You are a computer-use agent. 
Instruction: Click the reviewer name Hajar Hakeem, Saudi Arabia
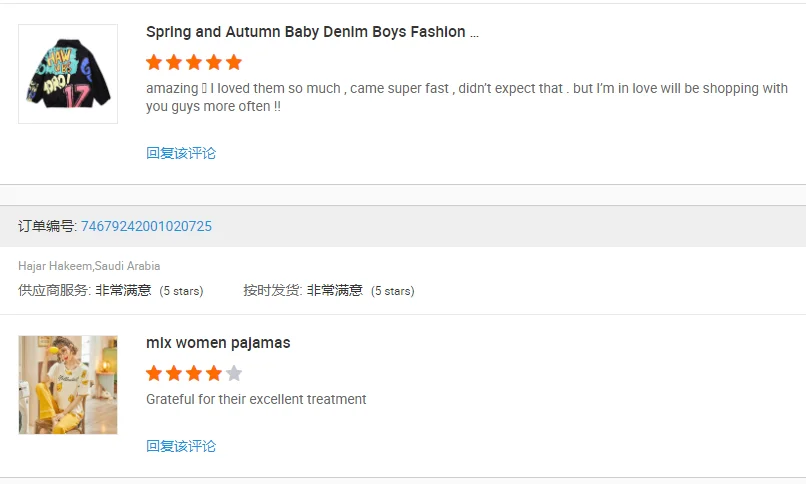[x=89, y=266]
